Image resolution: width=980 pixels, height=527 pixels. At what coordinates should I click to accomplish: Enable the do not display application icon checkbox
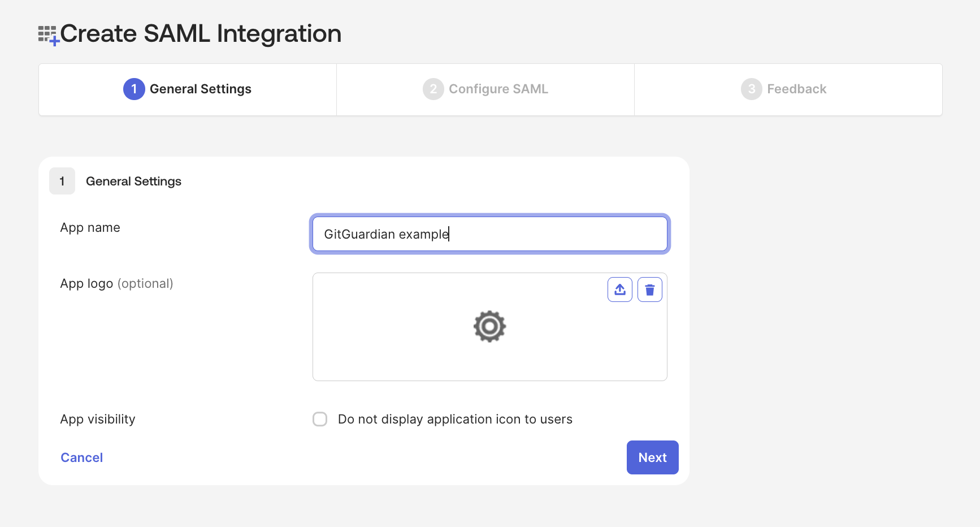320,419
